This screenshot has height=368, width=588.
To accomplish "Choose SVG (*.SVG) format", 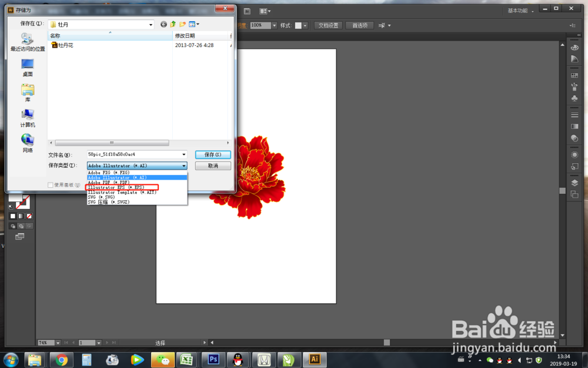I will tap(137, 197).
